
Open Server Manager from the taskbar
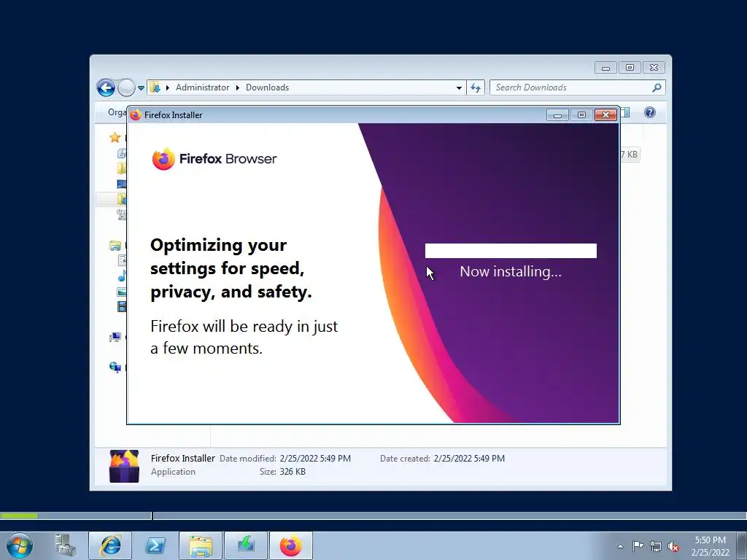click(65, 545)
